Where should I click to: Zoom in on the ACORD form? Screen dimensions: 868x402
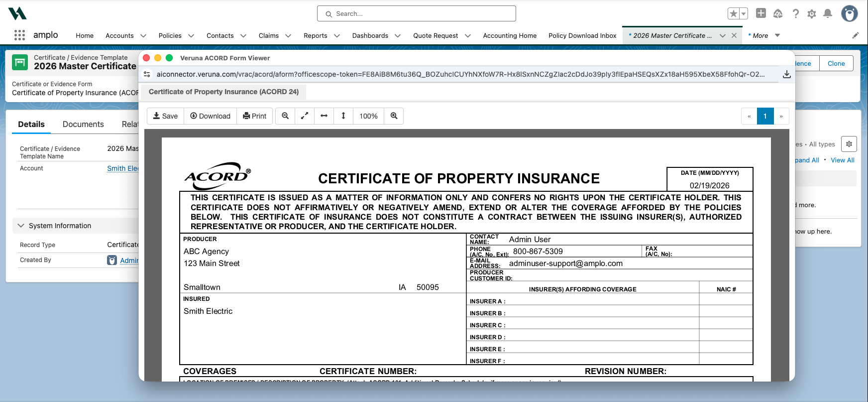click(x=394, y=116)
